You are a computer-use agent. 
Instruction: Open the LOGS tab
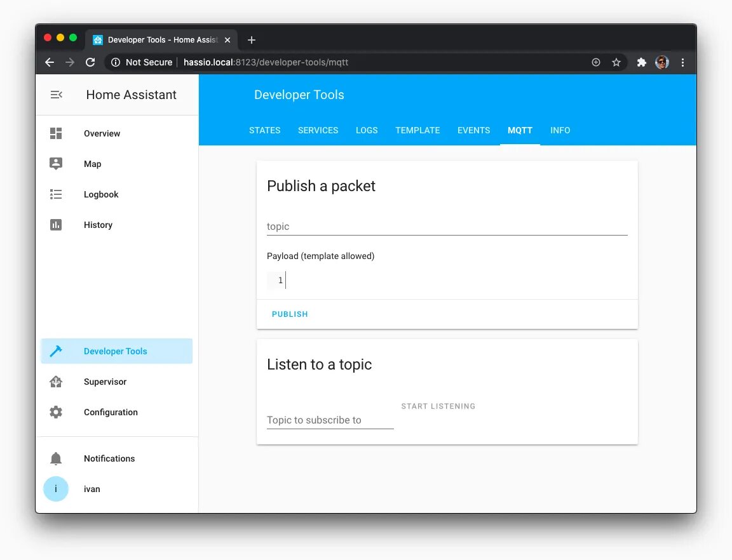pos(367,130)
